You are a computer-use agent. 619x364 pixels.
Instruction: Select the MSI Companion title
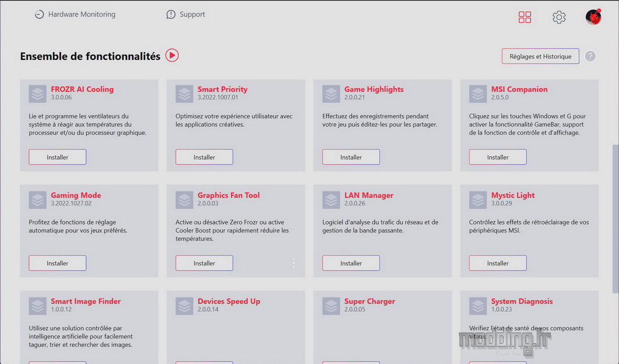(519, 89)
